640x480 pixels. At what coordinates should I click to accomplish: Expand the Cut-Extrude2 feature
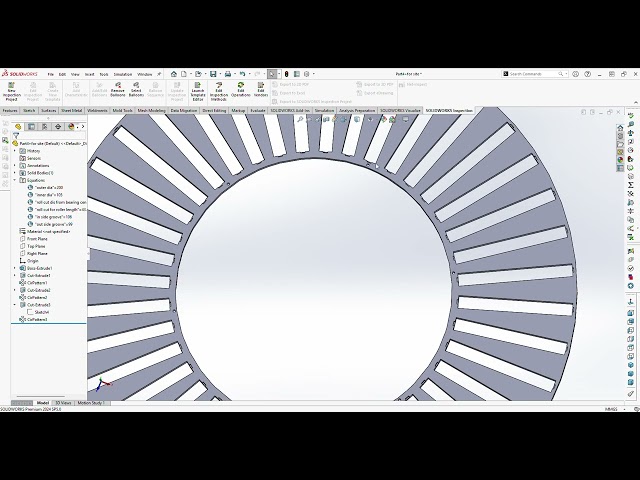(x=15, y=291)
